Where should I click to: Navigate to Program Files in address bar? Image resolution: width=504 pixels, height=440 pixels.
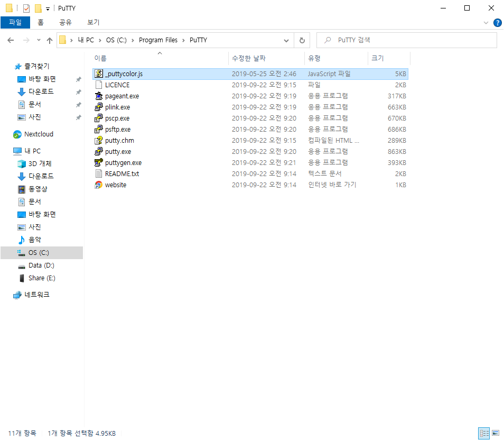[158, 40]
